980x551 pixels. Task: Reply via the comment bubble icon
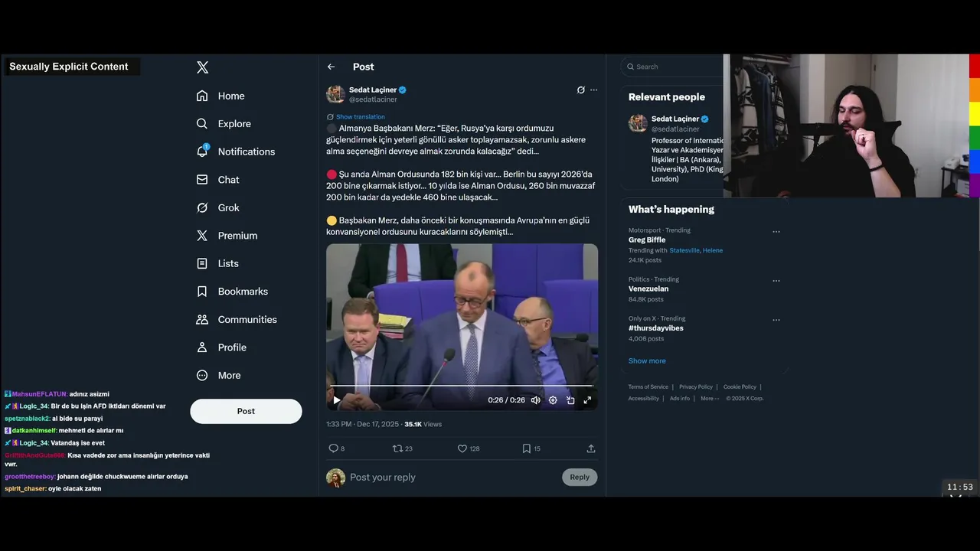[333, 448]
